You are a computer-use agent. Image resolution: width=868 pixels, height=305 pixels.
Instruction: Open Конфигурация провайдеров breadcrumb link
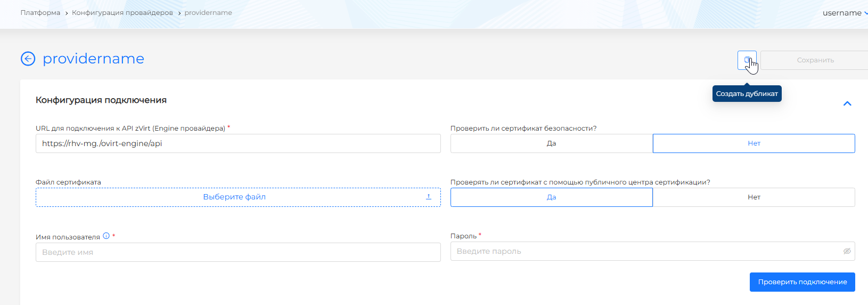pos(122,13)
